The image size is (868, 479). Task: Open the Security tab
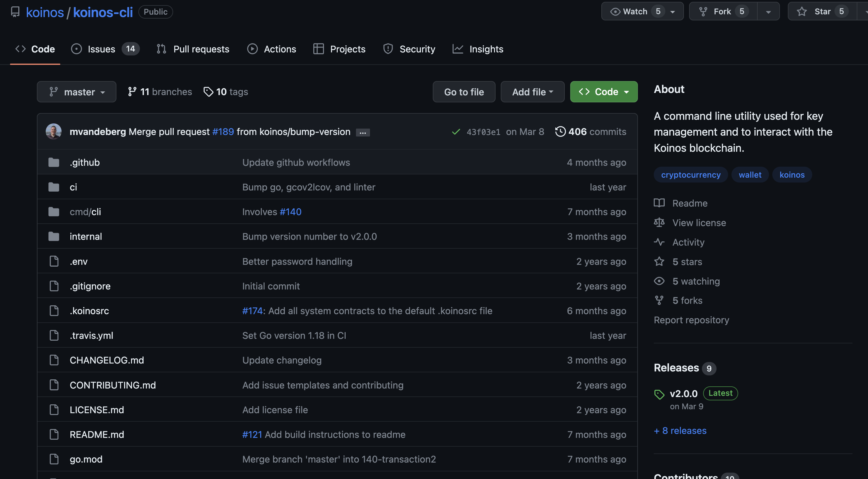(x=409, y=49)
